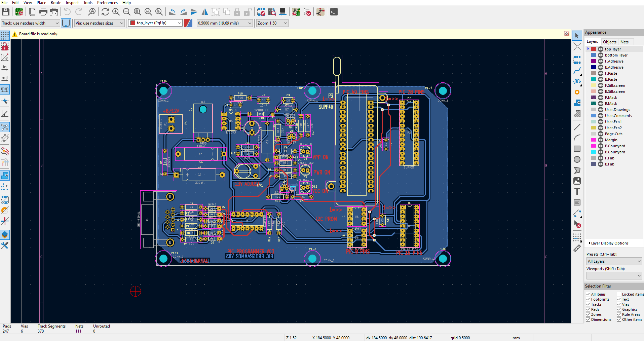Click the Margin color swatch
Viewport: 644px width, 341px height.
pos(594,140)
